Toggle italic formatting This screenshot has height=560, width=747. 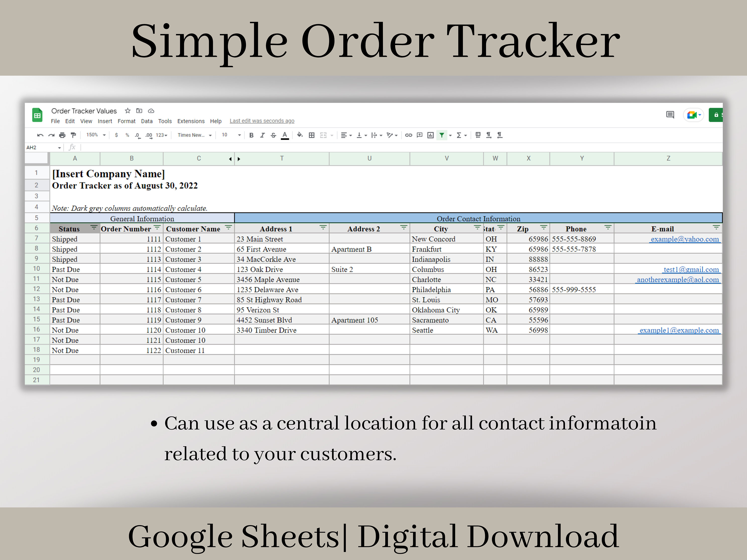pos(262,135)
